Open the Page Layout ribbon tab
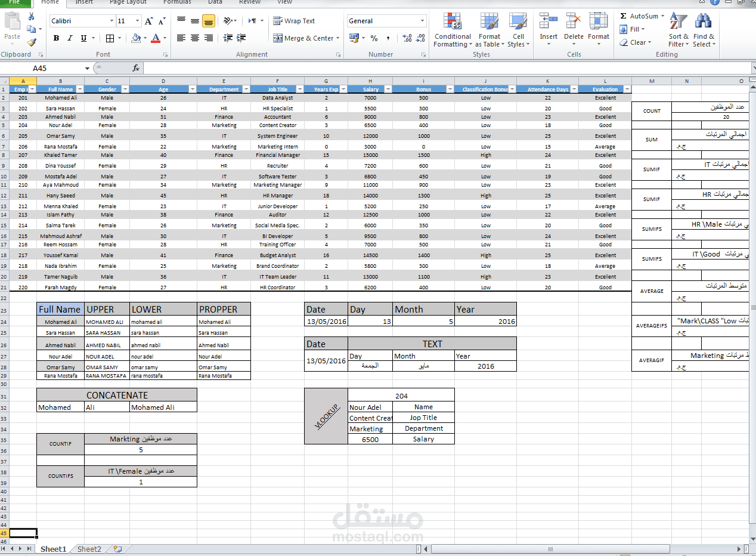 click(128, 2)
